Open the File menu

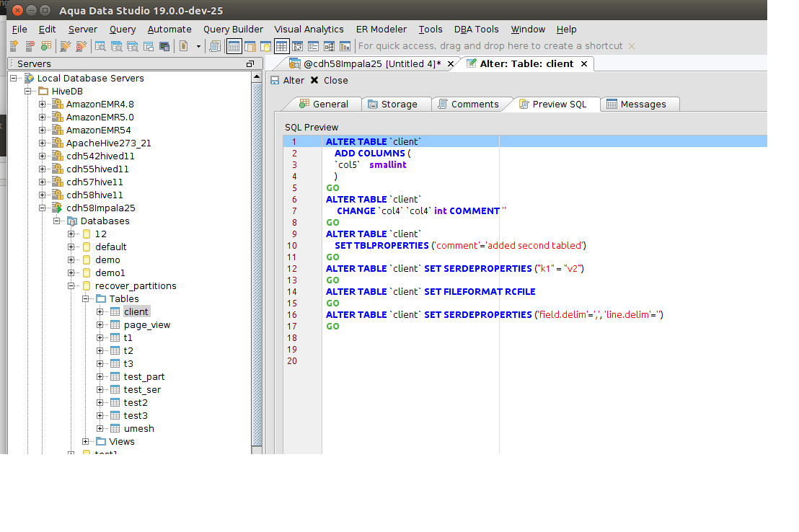pyautogui.click(x=19, y=30)
